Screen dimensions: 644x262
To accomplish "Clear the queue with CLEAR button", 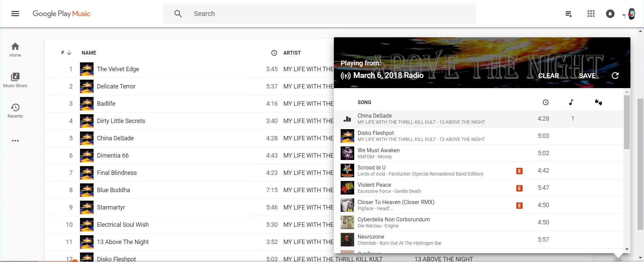I will [548, 76].
